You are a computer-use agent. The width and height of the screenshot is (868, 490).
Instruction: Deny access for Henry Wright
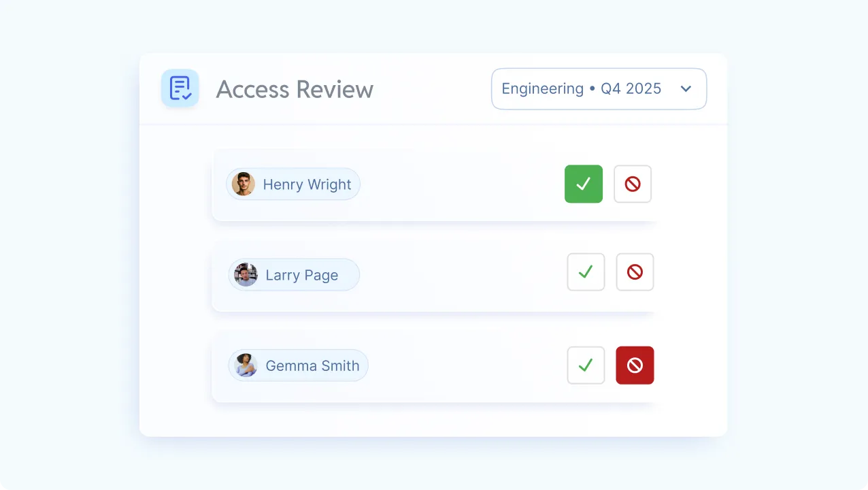coord(633,184)
